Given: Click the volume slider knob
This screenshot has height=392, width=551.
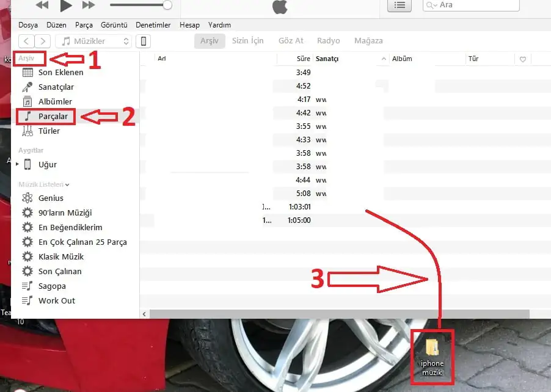Looking at the screenshot, I should click(x=167, y=5).
